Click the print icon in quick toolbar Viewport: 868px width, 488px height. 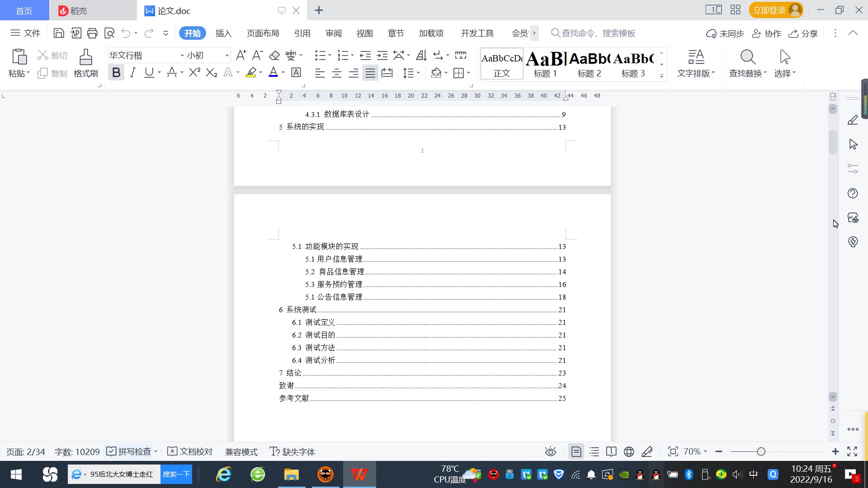tap(92, 33)
